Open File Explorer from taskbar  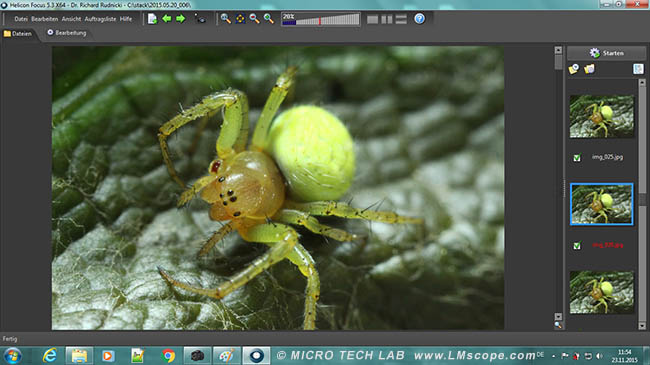[x=79, y=356]
